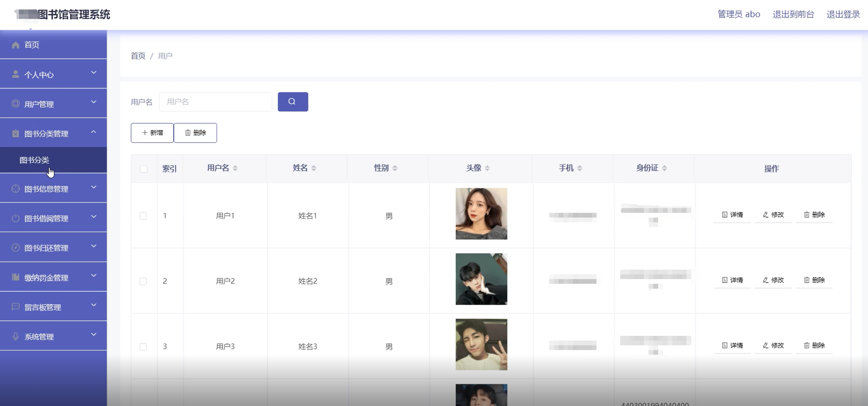Select 图书分类 in the sidebar
The height and width of the screenshot is (406, 868).
[x=34, y=160]
